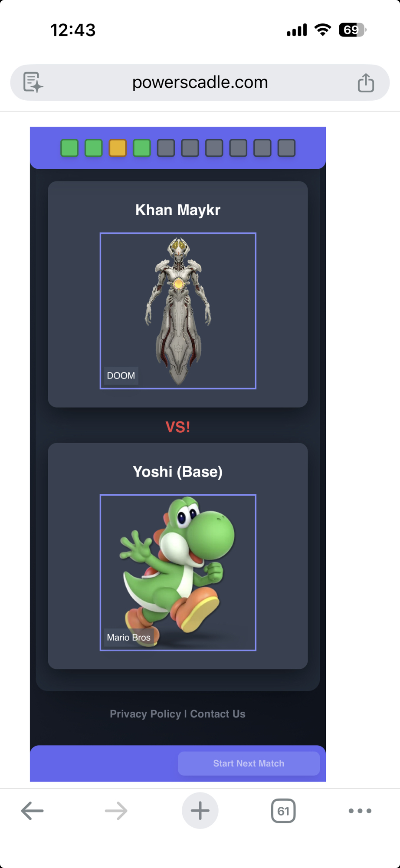The height and width of the screenshot is (868, 400).
Task: Tap the share icon in address bar
Action: 366,82
